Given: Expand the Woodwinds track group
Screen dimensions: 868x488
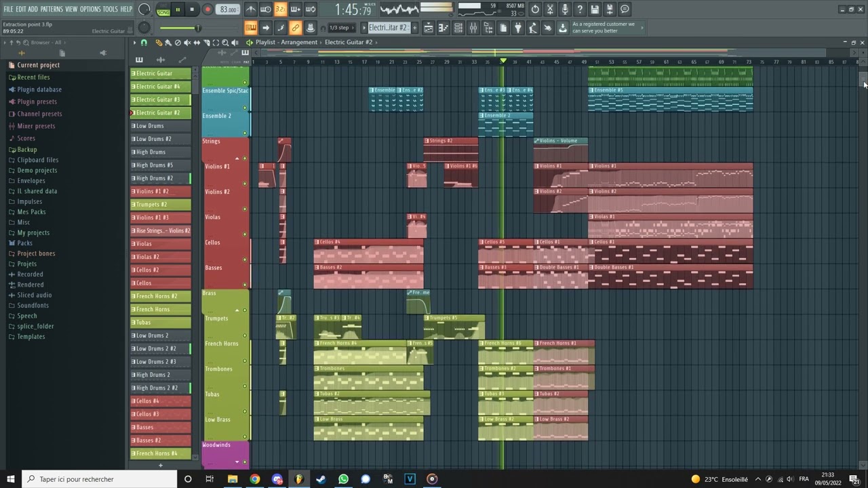Looking at the screenshot, I should 237,462.
